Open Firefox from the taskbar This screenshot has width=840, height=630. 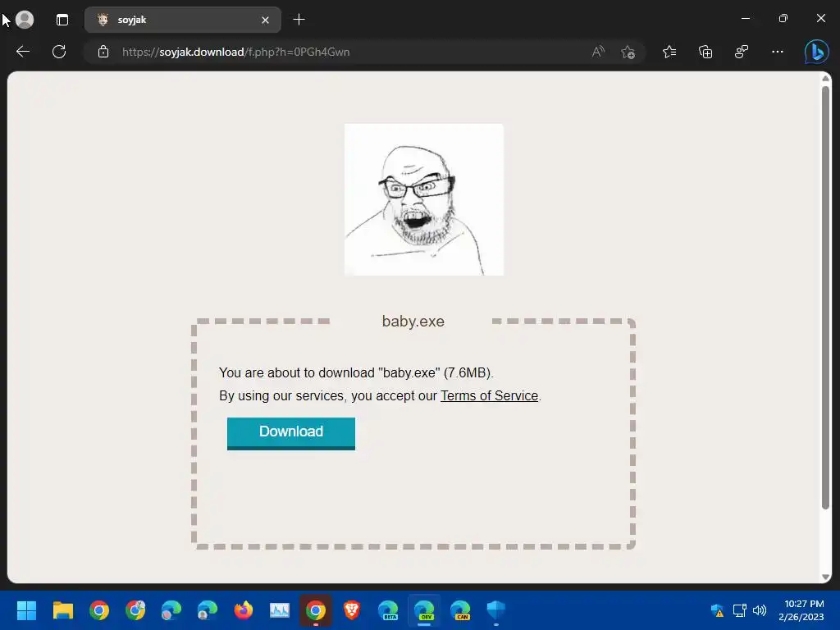point(243,610)
